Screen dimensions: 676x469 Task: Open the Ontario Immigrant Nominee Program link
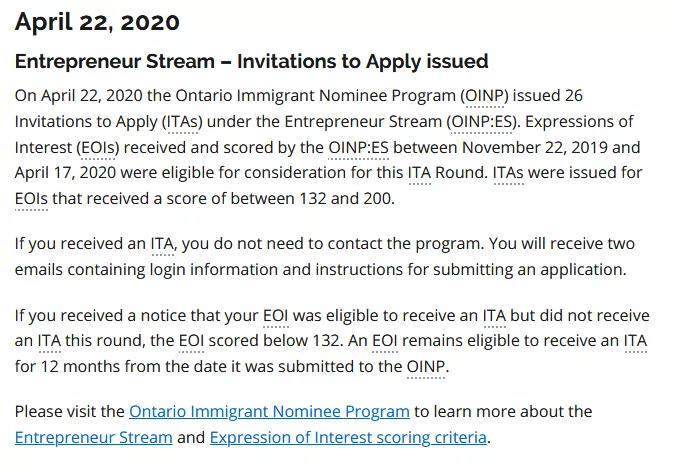pos(269,411)
